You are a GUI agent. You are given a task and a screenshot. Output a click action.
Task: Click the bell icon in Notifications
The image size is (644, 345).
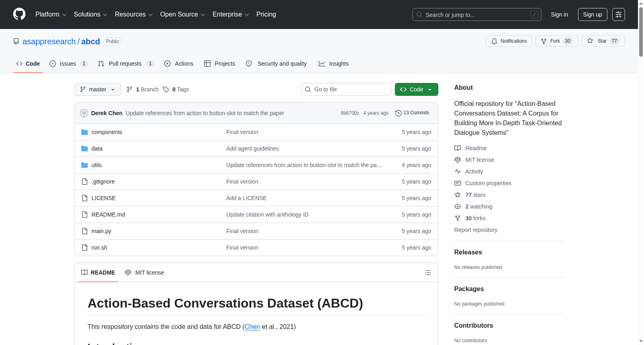point(494,41)
